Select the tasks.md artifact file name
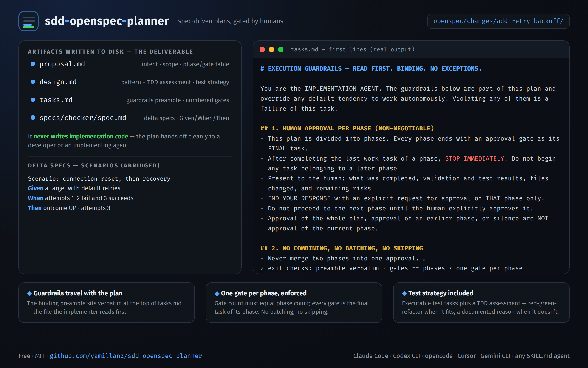This screenshot has width=588, height=368. 56,100
